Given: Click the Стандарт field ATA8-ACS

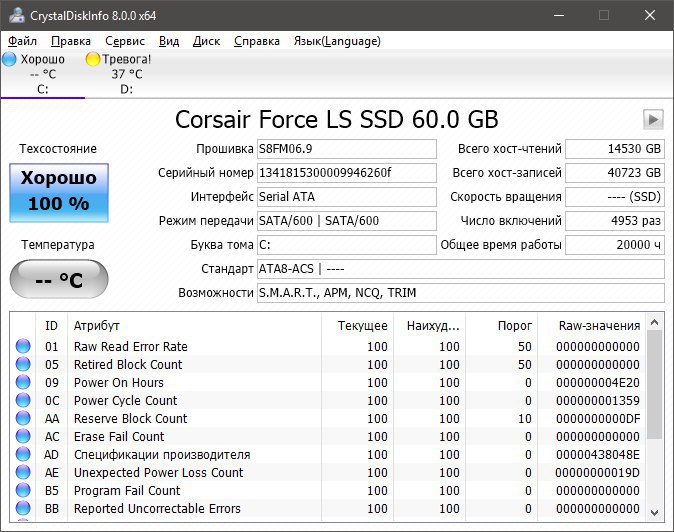Looking at the screenshot, I should pos(461,269).
